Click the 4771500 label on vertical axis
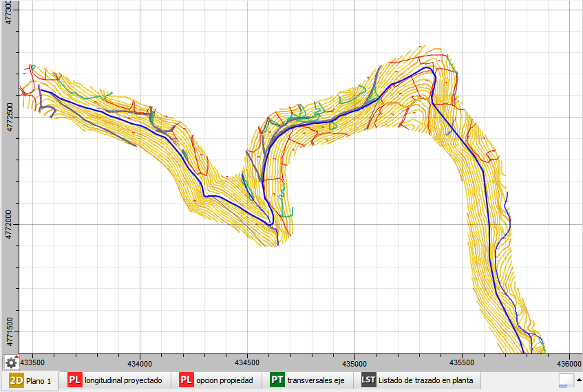The height and width of the screenshot is (392, 583). (8, 331)
